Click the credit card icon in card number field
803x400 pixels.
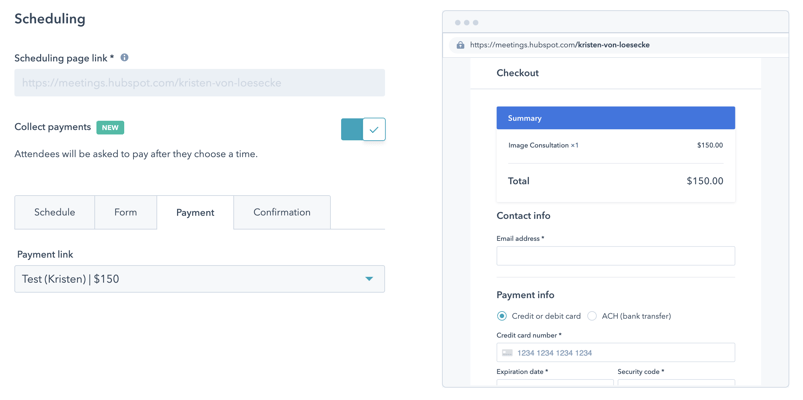click(507, 353)
